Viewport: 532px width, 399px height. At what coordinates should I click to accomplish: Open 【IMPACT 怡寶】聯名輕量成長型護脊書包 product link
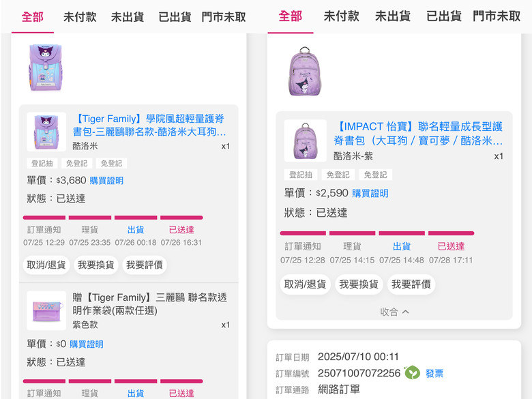tap(418, 133)
